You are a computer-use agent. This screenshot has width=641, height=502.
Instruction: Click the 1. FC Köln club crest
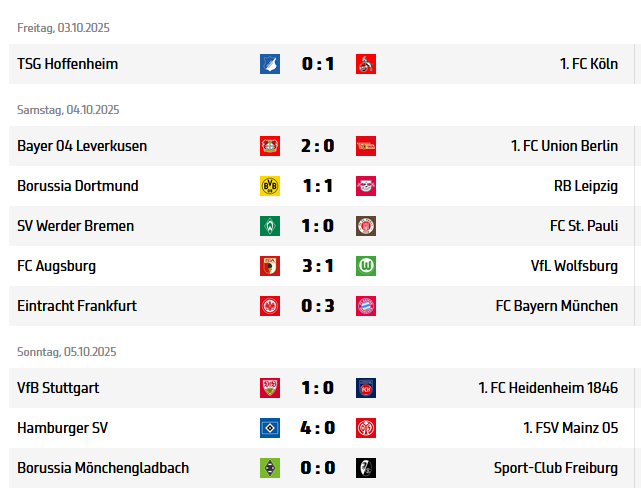(x=366, y=64)
